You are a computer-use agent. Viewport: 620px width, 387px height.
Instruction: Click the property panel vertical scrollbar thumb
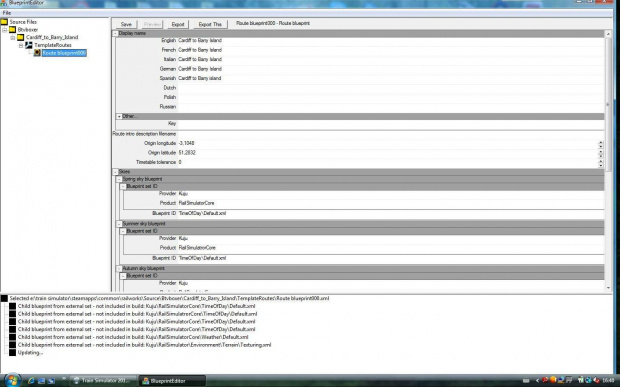(608, 105)
